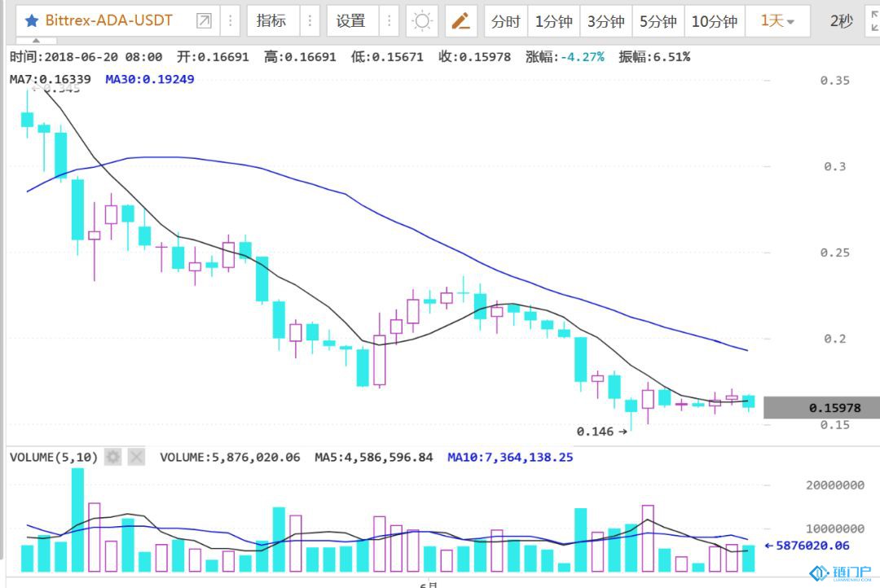Open pair in new window icon
Image resolution: width=880 pixels, height=588 pixels.
[204, 20]
